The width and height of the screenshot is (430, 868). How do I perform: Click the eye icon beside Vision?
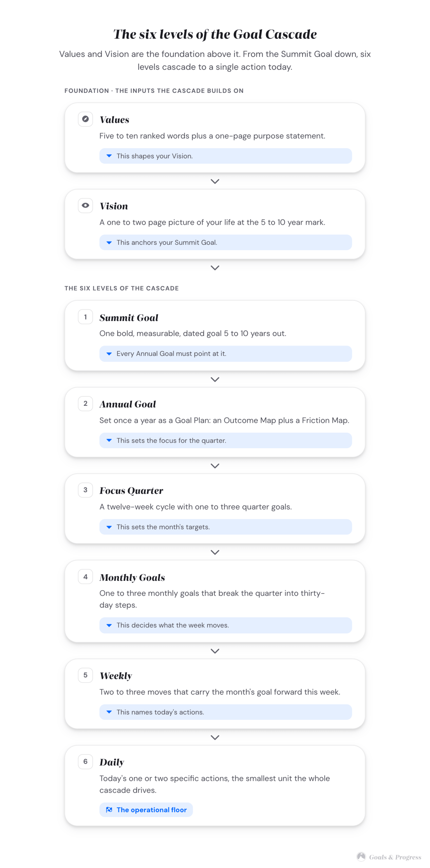tap(86, 205)
